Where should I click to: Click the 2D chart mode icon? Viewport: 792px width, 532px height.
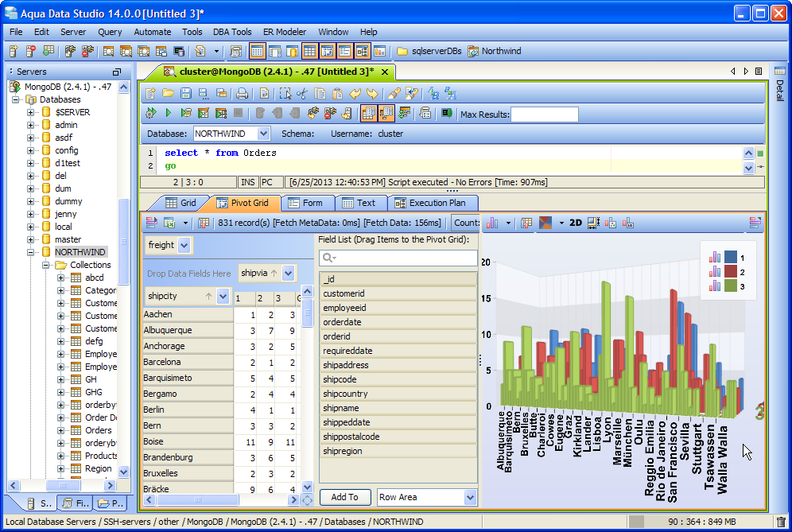[x=575, y=223]
